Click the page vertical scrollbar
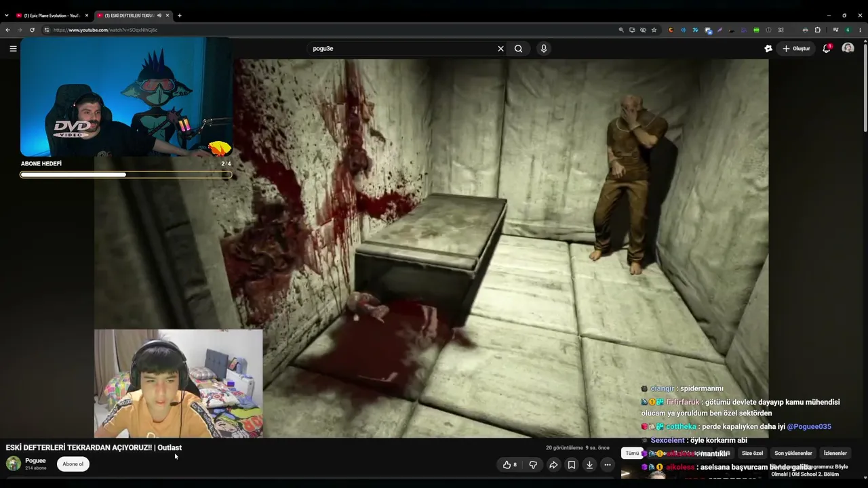The width and height of the screenshot is (868, 488). pos(865,88)
